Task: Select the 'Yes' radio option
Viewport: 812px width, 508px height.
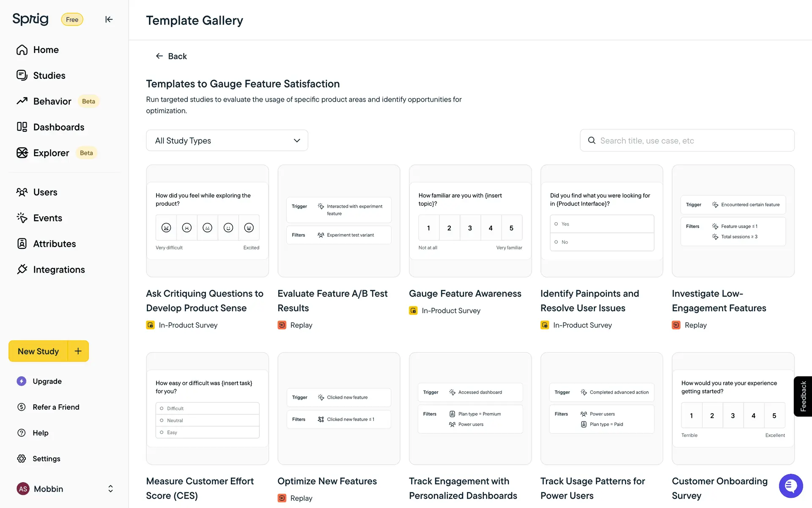Action: click(x=556, y=224)
